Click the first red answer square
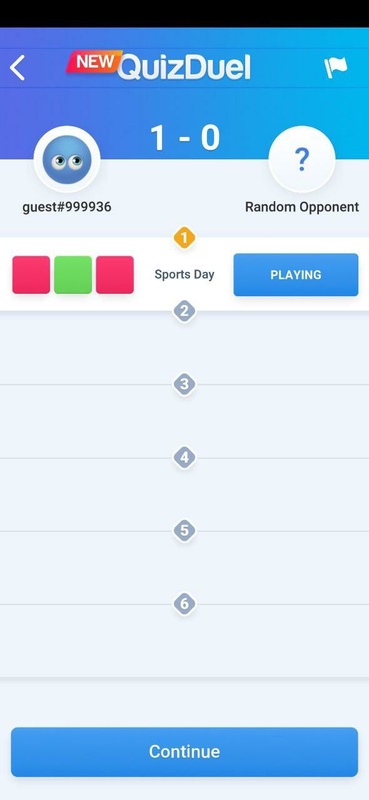 [x=31, y=274]
